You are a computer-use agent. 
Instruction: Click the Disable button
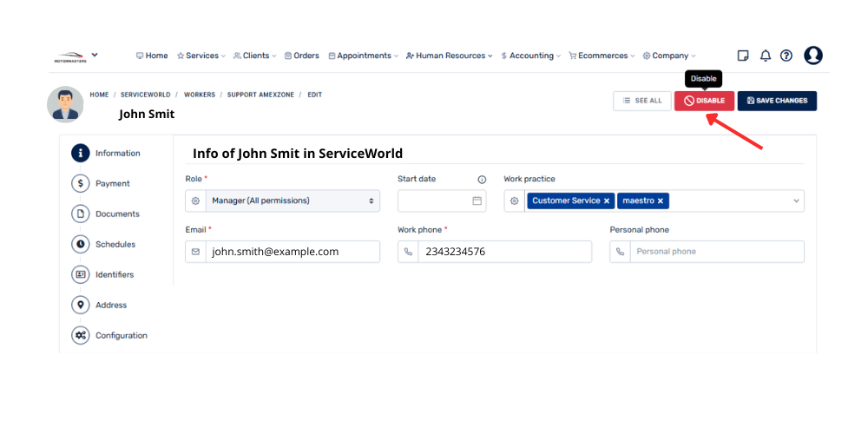[704, 101]
